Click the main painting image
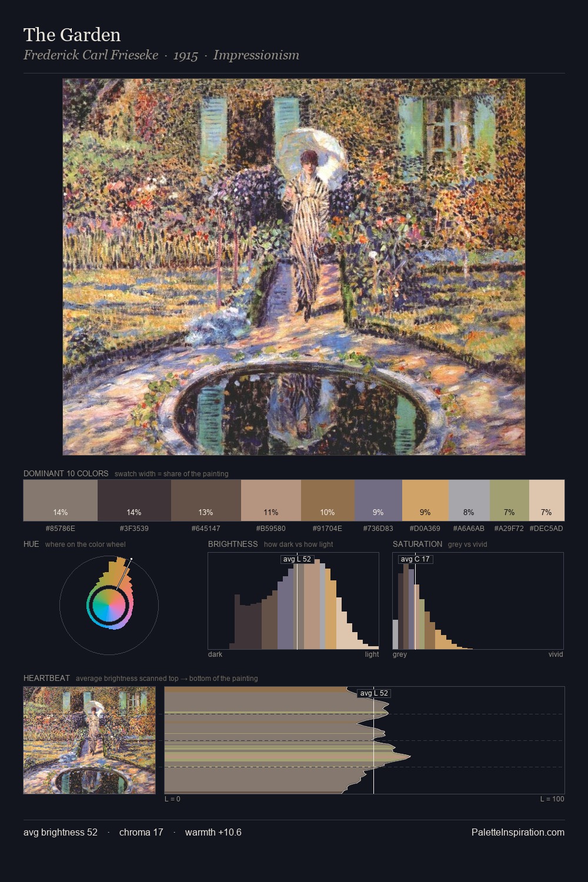 pos(294,267)
